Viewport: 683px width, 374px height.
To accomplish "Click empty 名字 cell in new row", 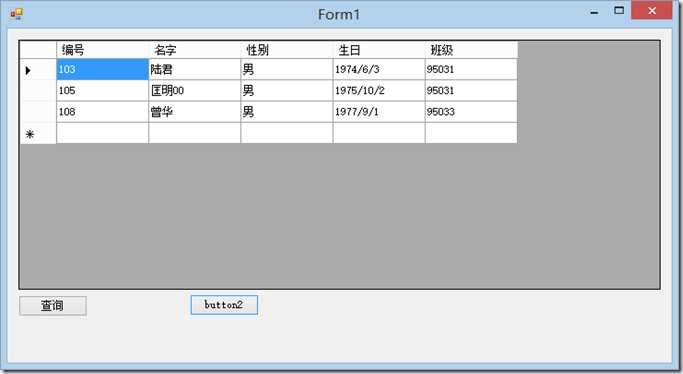I will [195, 133].
